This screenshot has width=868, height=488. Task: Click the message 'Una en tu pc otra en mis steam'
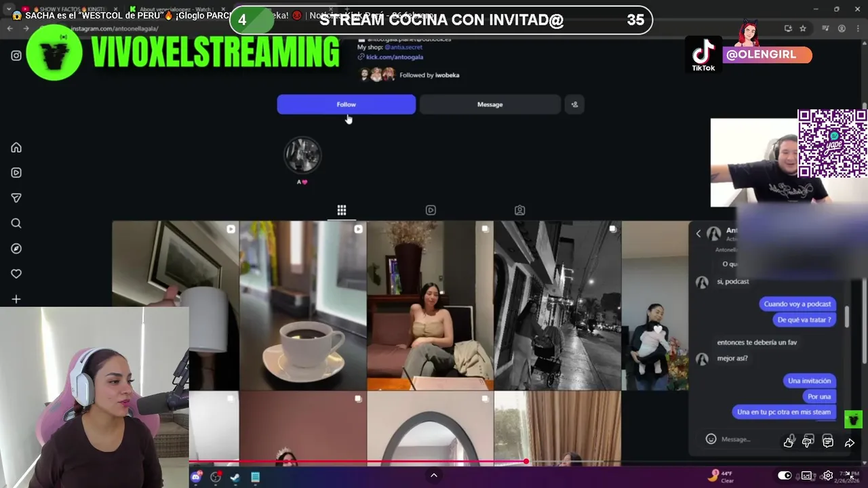pos(784,412)
